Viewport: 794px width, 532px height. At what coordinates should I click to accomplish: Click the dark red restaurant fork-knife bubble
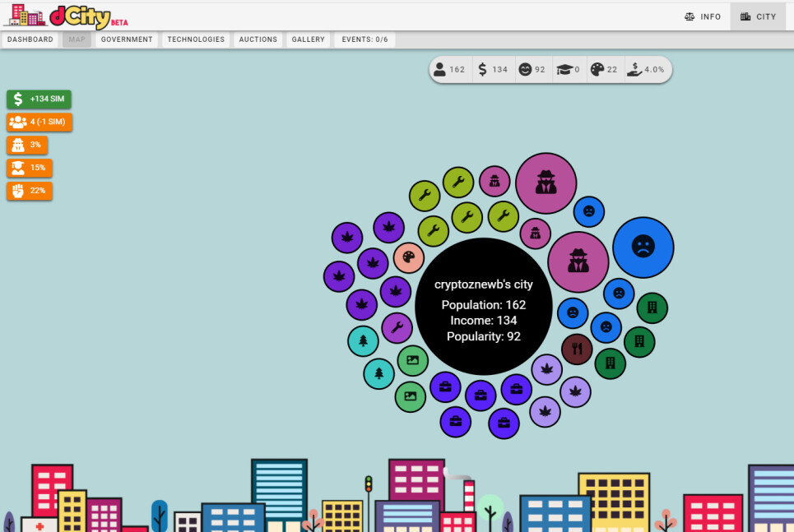[x=577, y=349]
